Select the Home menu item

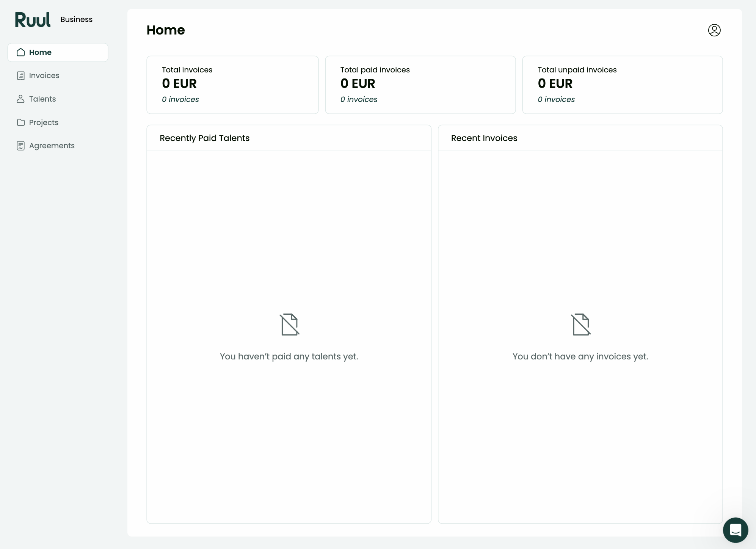coord(58,52)
